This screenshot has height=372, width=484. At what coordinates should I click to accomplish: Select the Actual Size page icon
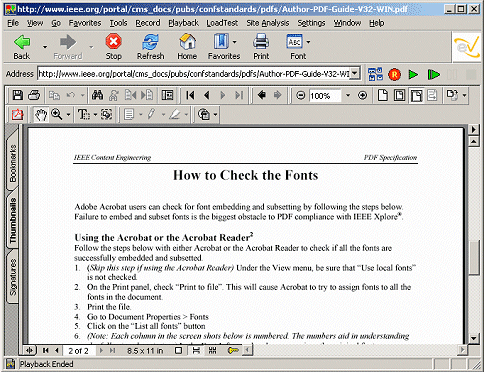click(383, 96)
